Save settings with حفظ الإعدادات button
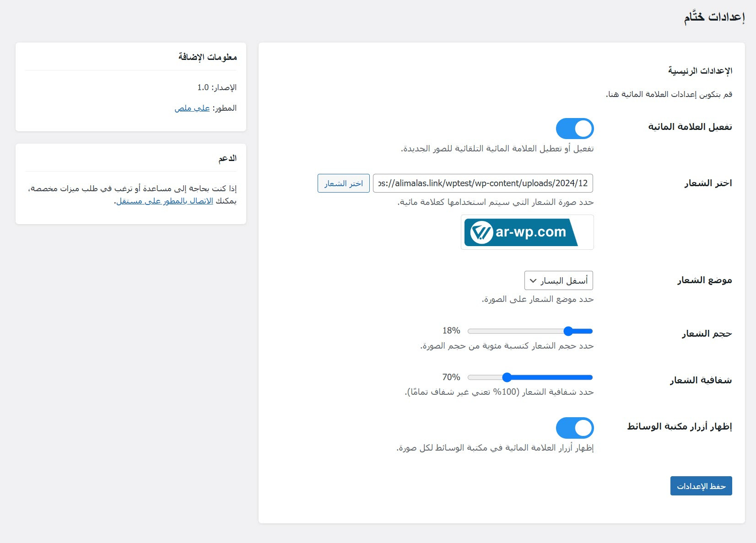Image resolution: width=756 pixels, height=543 pixels. 701,486
